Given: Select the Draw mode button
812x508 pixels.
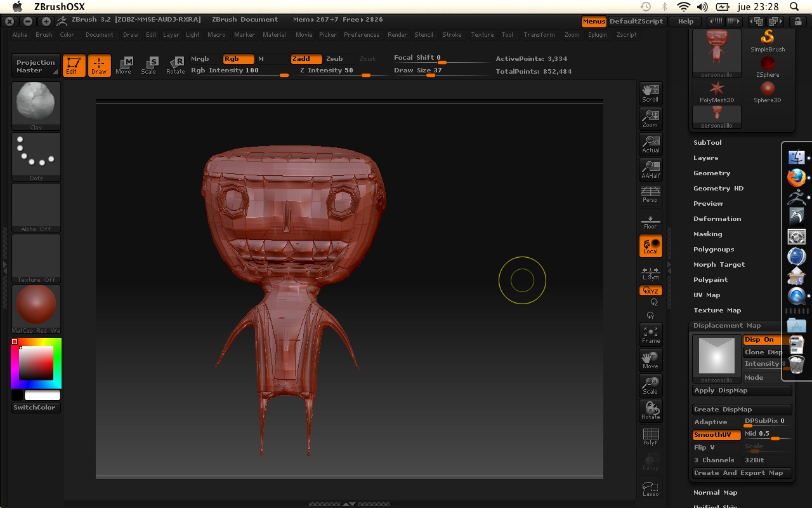Looking at the screenshot, I should [x=99, y=65].
